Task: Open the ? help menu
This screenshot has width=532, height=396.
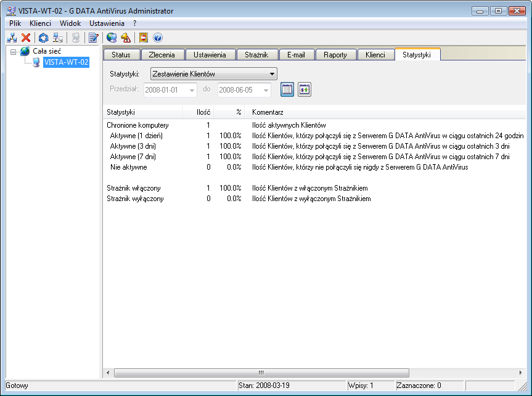Action: coord(135,23)
